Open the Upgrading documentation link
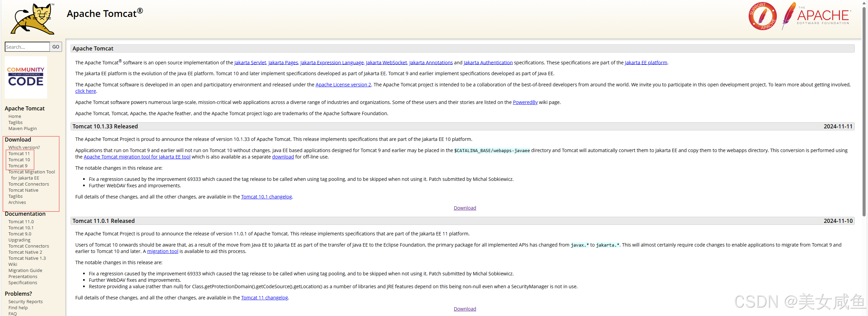 [19, 240]
